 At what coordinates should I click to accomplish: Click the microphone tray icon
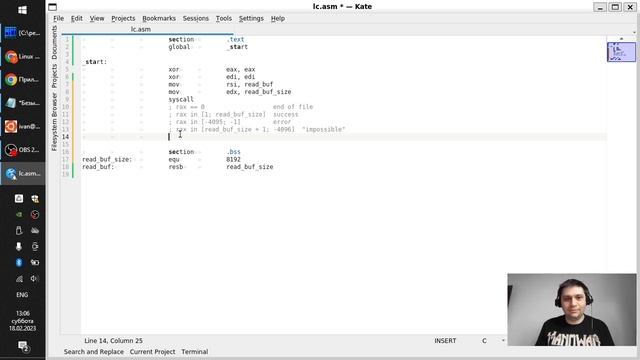tap(19, 247)
